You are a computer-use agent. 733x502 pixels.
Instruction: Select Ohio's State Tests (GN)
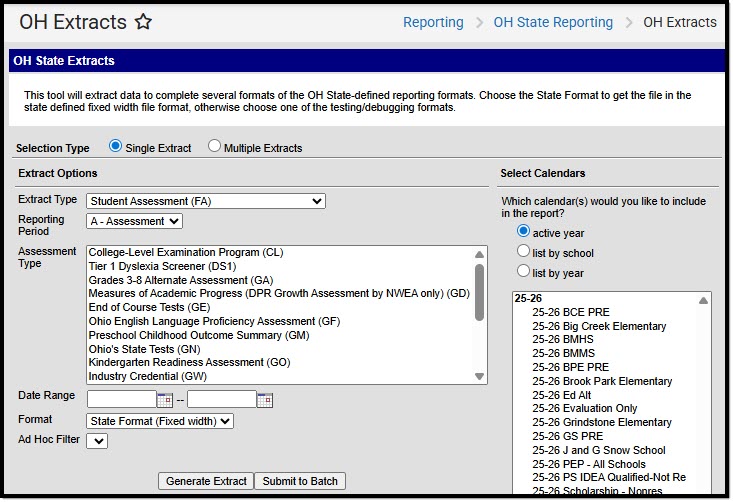pos(144,349)
